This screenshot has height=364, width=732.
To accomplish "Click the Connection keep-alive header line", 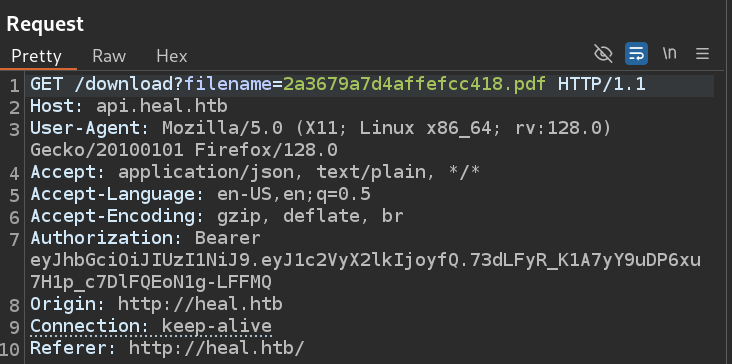I will coord(151,327).
